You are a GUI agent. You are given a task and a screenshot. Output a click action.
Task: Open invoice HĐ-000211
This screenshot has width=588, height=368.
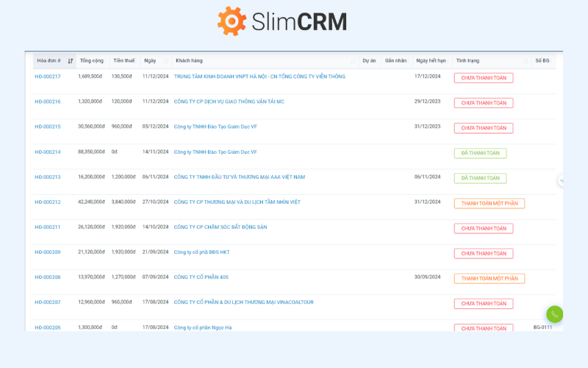pyautogui.click(x=48, y=227)
